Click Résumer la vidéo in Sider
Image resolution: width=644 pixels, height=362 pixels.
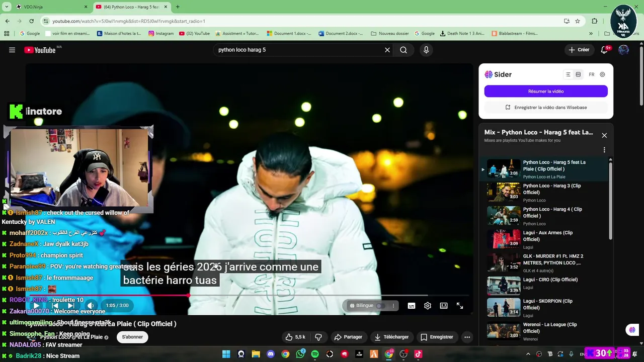pyautogui.click(x=546, y=91)
